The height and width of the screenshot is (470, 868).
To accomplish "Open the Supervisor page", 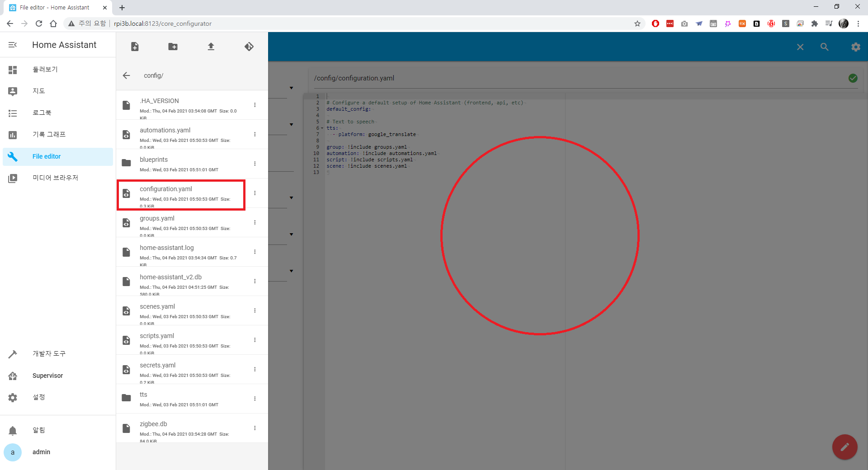I will click(58, 376).
